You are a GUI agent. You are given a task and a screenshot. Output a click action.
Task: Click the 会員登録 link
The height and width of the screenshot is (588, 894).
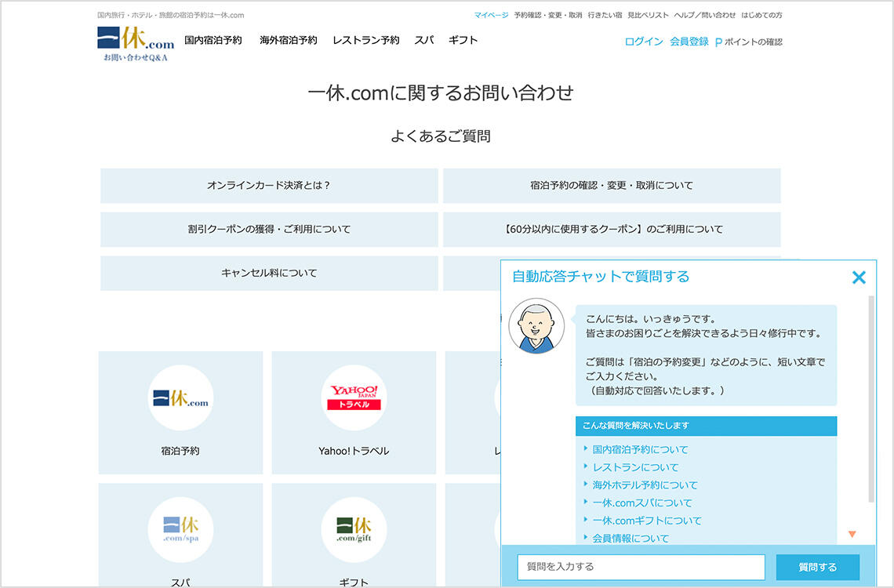pos(689,42)
